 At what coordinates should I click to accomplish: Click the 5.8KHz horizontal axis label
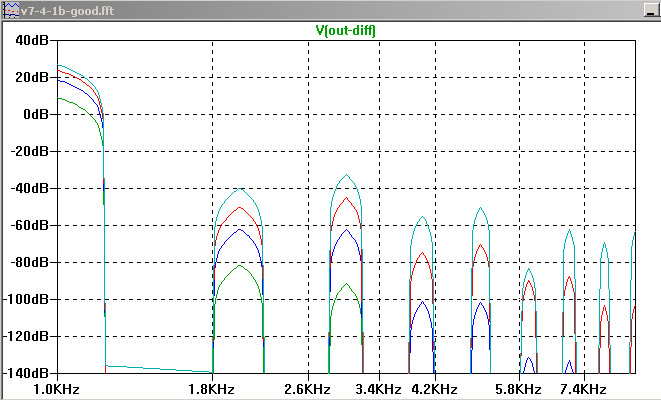[518, 389]
